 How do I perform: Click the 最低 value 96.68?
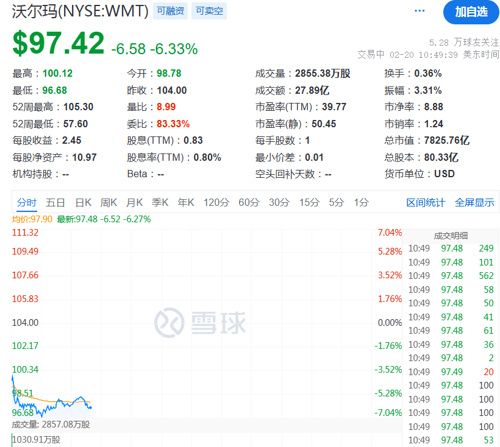pos(54,90)
